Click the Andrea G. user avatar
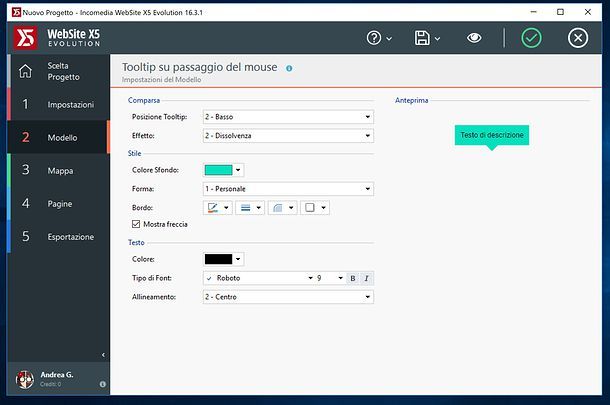 [x=25, y=379]
